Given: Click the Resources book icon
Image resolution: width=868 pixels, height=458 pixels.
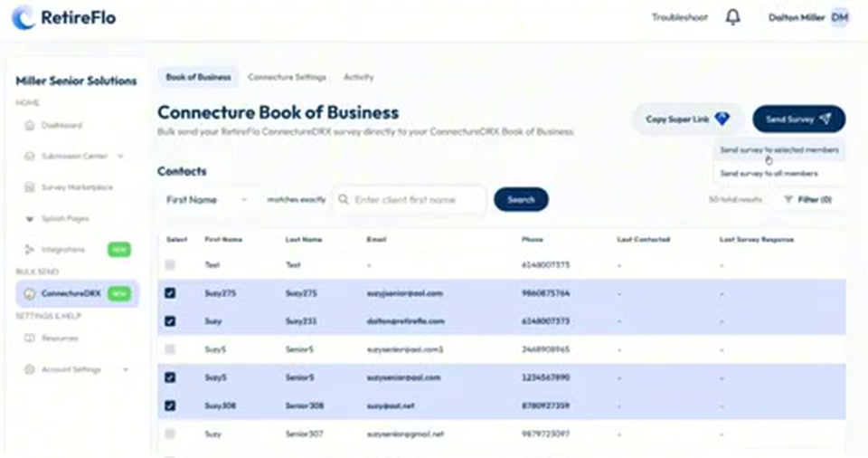Looking at the screenshot, I should [30, 339].
